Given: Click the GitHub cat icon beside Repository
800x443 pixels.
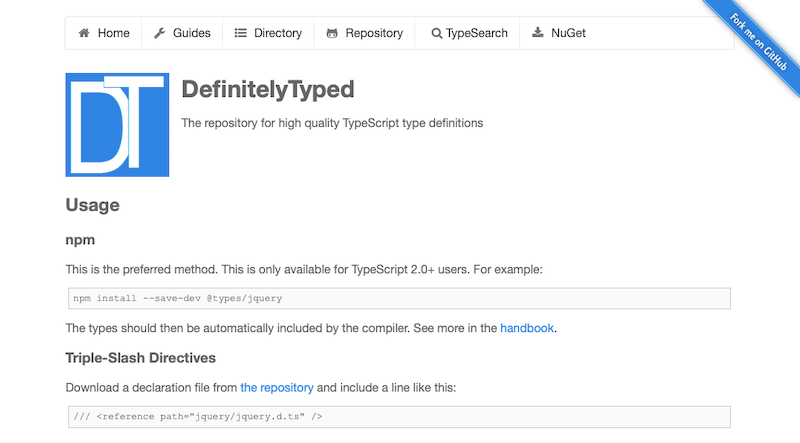Looking at the screenshot, I should (332, 33).
